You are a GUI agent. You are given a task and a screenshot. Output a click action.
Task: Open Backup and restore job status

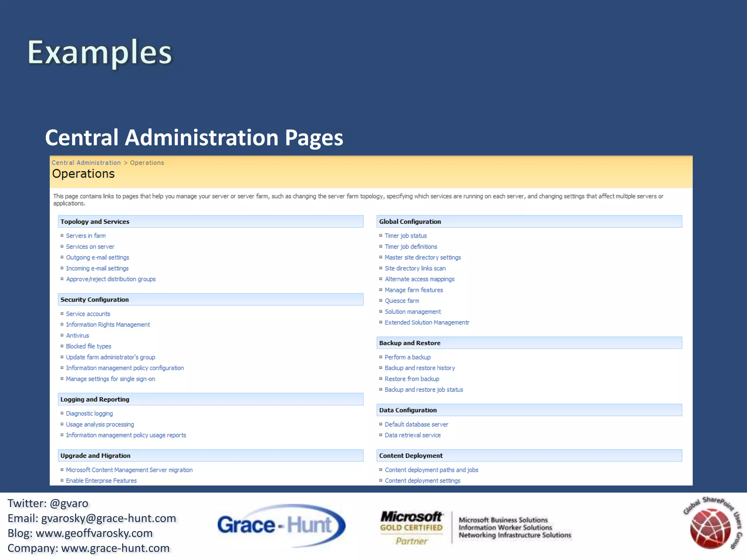[424, 390]
